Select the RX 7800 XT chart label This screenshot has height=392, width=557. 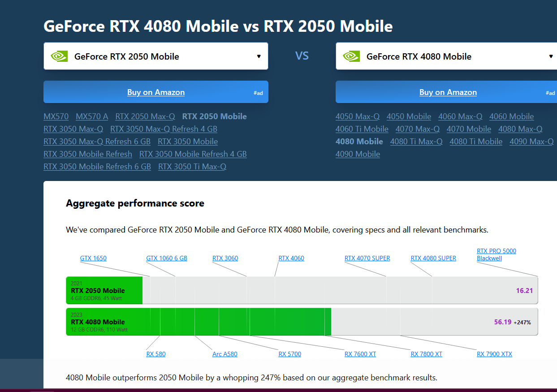click(x=427, y=354)
